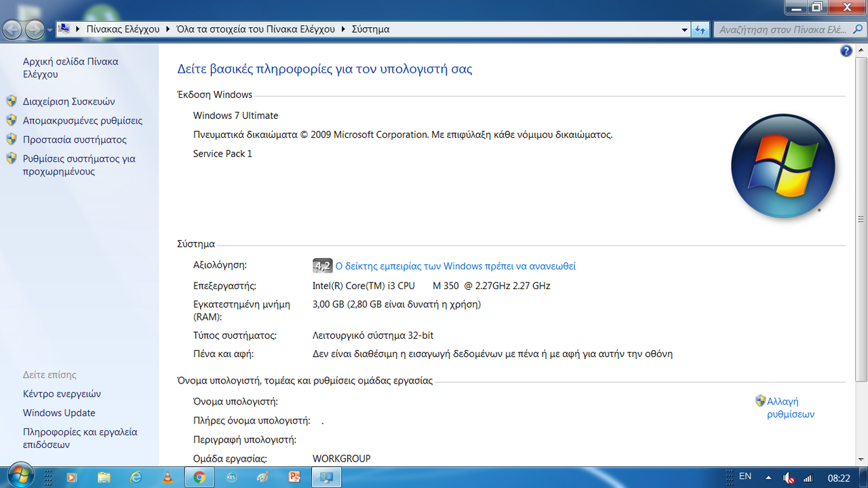Click the search Control Panel field
This screenshot has width=868, height=488.
pyautogui.click(x=783, y=29)
